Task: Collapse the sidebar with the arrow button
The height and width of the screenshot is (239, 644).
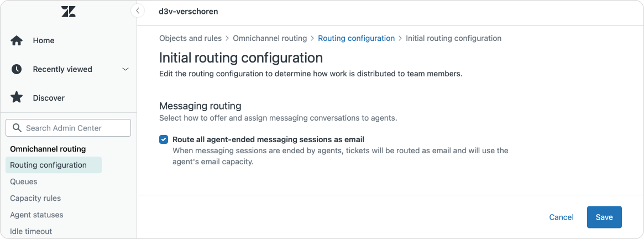Action: [137, 11]
